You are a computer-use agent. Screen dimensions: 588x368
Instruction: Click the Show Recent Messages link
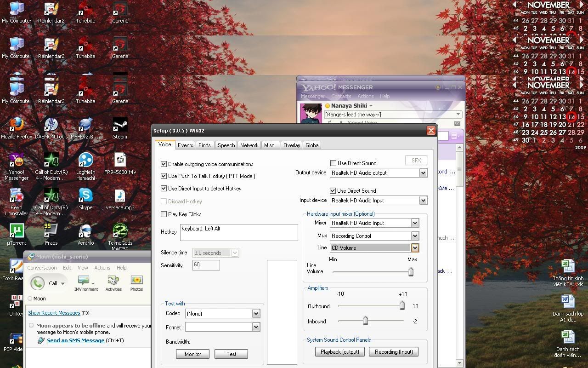[54, 313]
